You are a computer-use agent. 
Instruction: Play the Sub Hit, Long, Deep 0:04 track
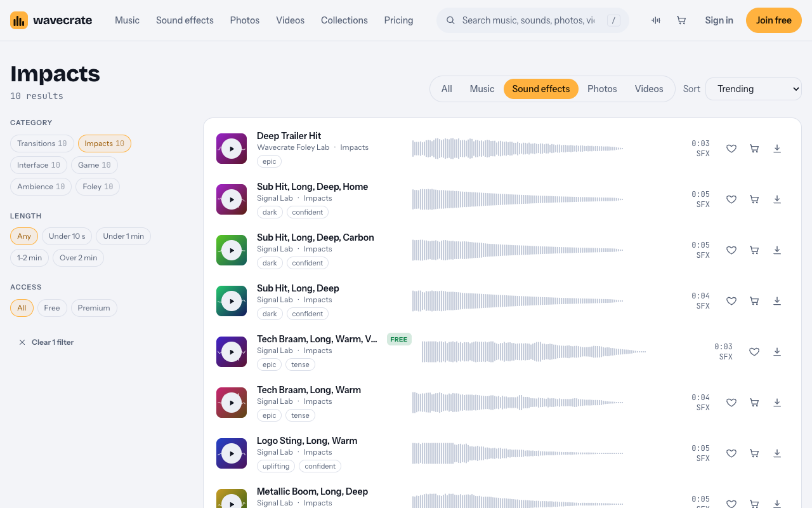tap(232, 301)
